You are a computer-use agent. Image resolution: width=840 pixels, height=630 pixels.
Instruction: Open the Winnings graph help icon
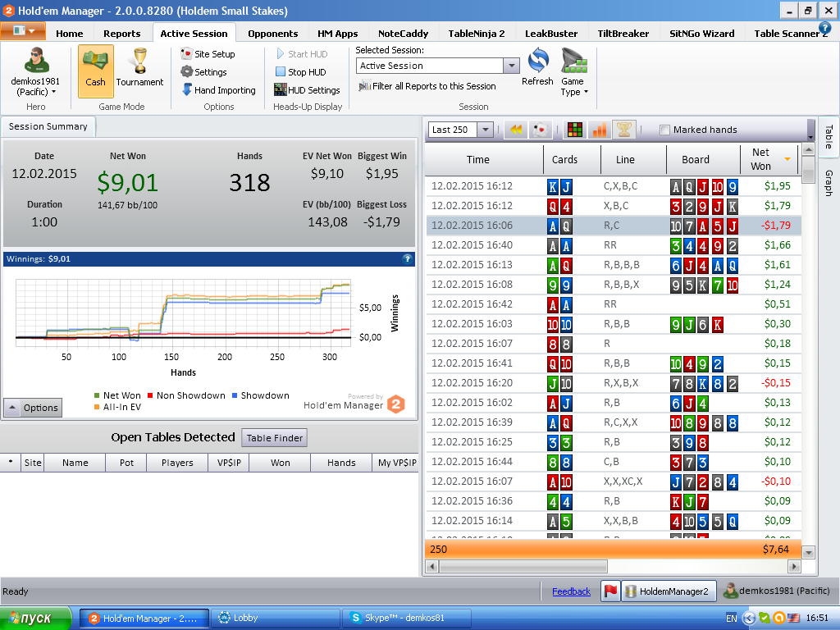click(407, 258)
